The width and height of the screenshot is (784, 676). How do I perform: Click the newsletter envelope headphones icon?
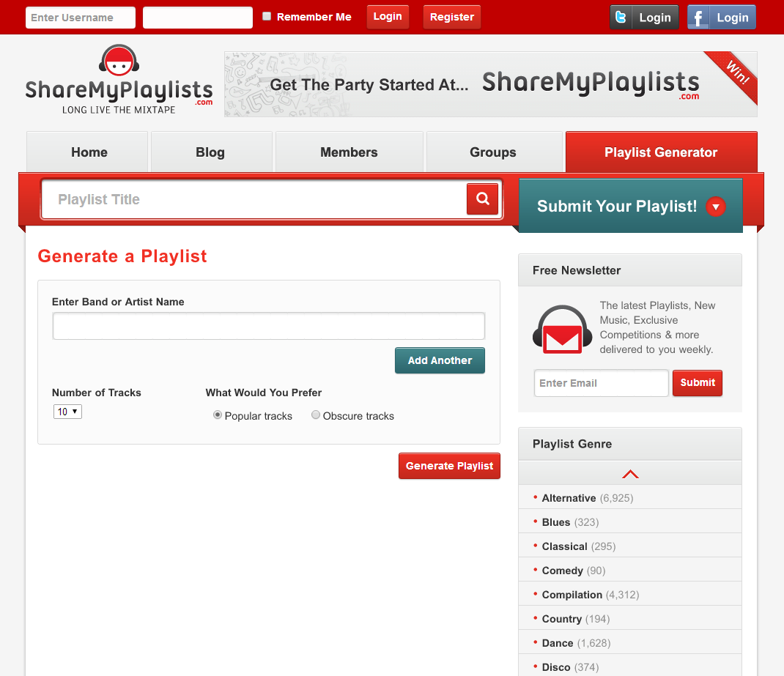(x=562, y=329)
